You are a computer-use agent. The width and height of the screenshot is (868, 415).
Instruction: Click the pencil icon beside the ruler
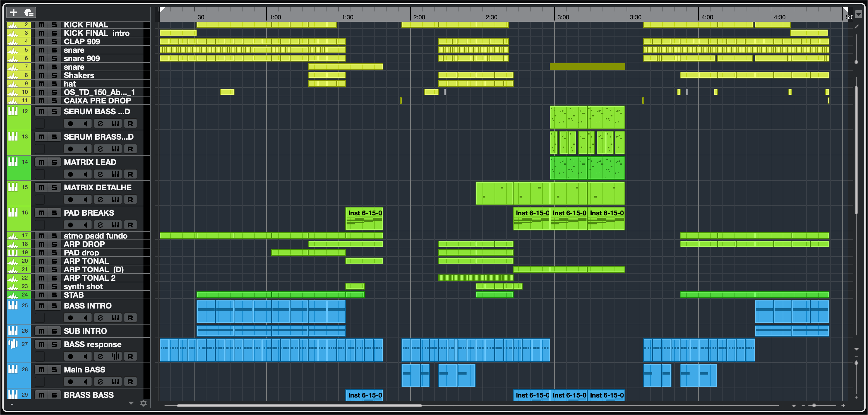tap(857, 27)
